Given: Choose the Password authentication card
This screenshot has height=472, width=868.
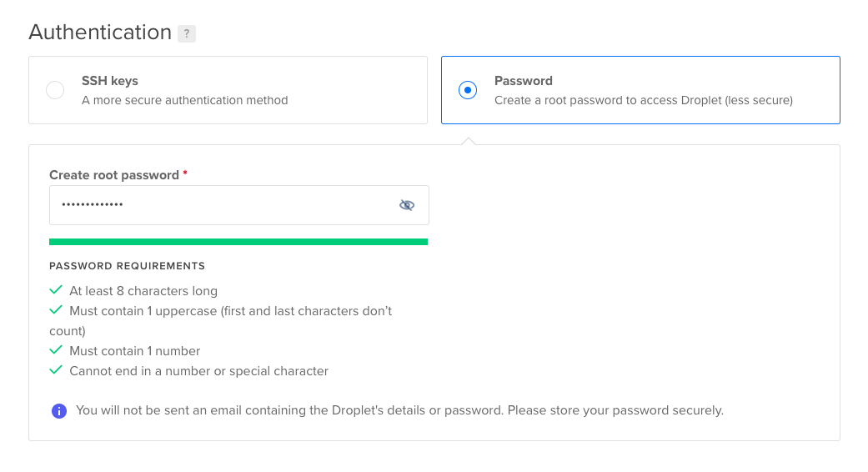Looking at the screenshot, I should (x=640, y=89).
